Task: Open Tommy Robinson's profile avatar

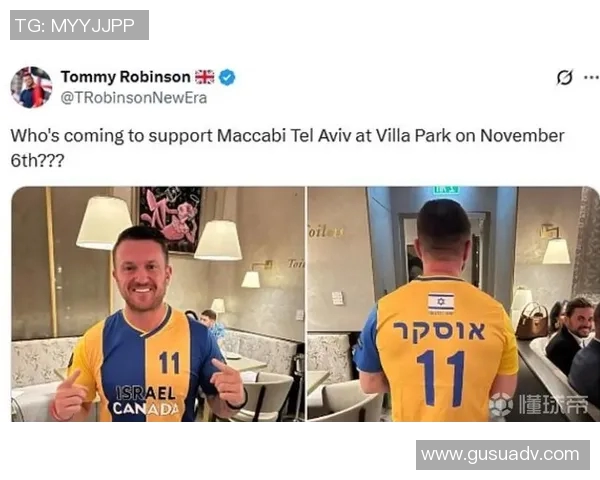Action: click(x=31, y=87)
